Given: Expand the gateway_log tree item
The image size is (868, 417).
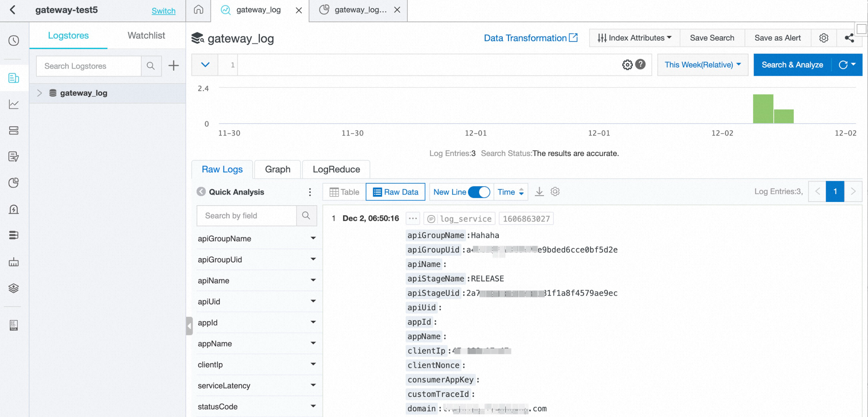Looking at the screenshot, I should pyautogui.click(x=39, y=93).
